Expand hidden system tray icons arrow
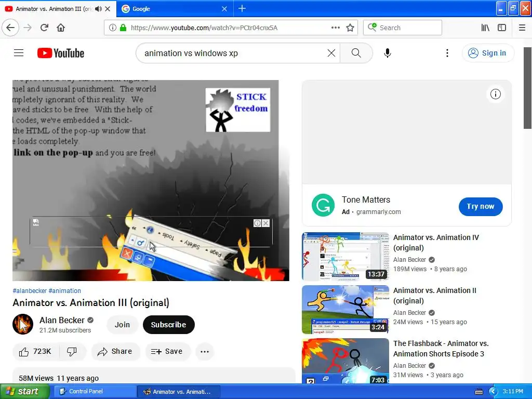The width and height of the screenshot is (532, 399). pos(493,392)
